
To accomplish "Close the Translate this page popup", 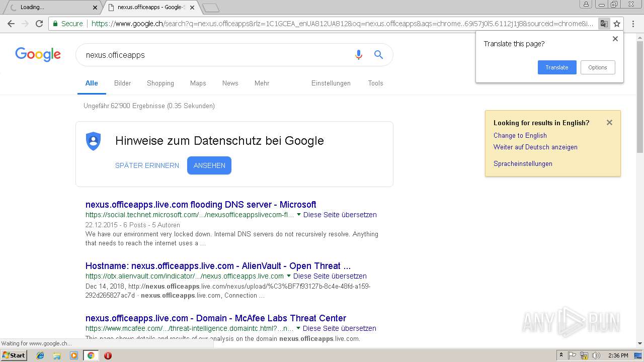I will (615, 39).
